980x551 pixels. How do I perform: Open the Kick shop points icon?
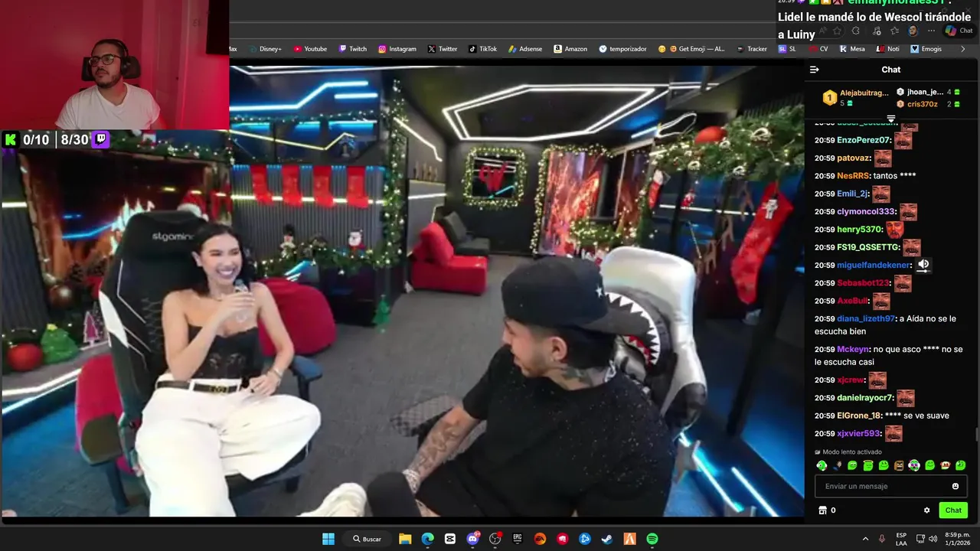tap(823, 510)
